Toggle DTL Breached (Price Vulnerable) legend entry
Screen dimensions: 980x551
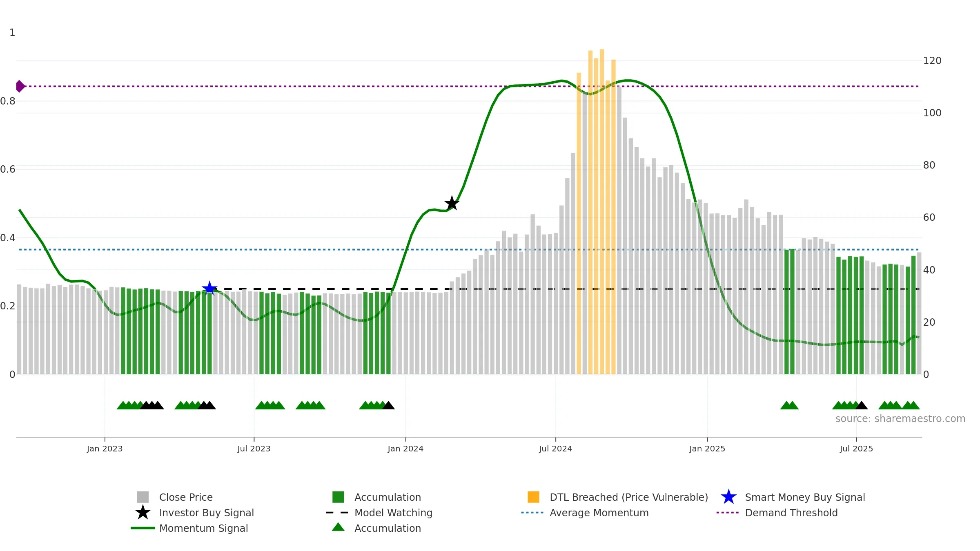click(x=617, y=497)
